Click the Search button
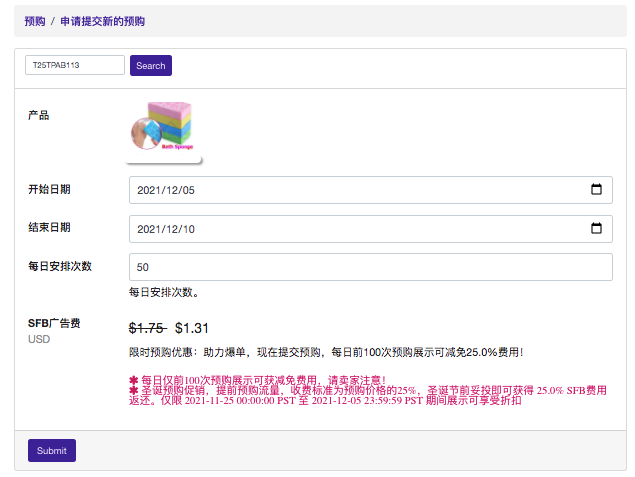The height and width of the screenshot is (477, 635). point(151,66)
